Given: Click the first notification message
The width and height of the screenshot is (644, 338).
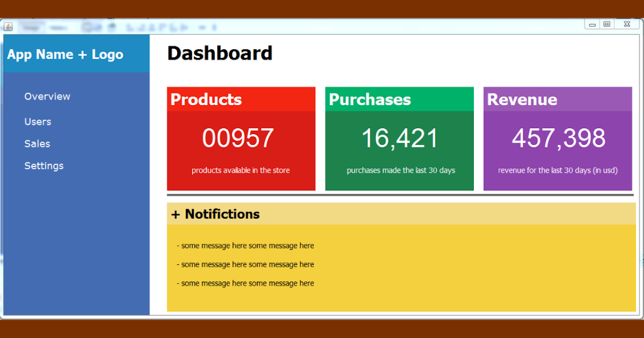Looking at the screenshot, I should coord(245,246).
